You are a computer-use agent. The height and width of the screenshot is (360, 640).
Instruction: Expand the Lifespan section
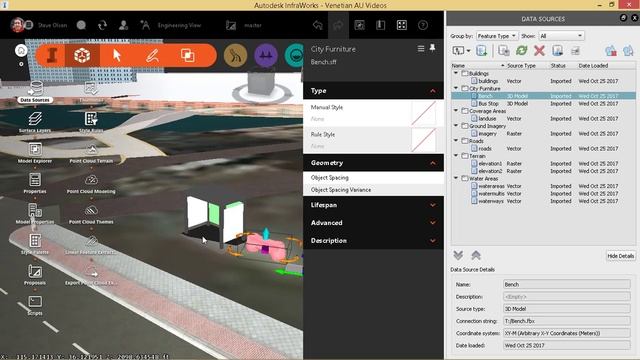tap(373, 205)
